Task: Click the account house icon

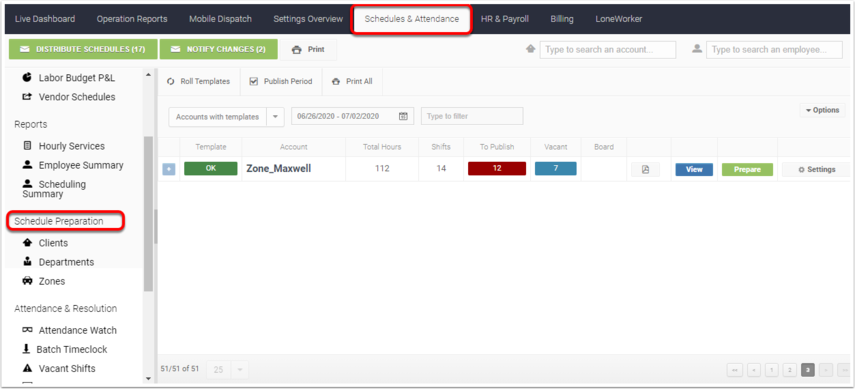Action: [530, 49]
